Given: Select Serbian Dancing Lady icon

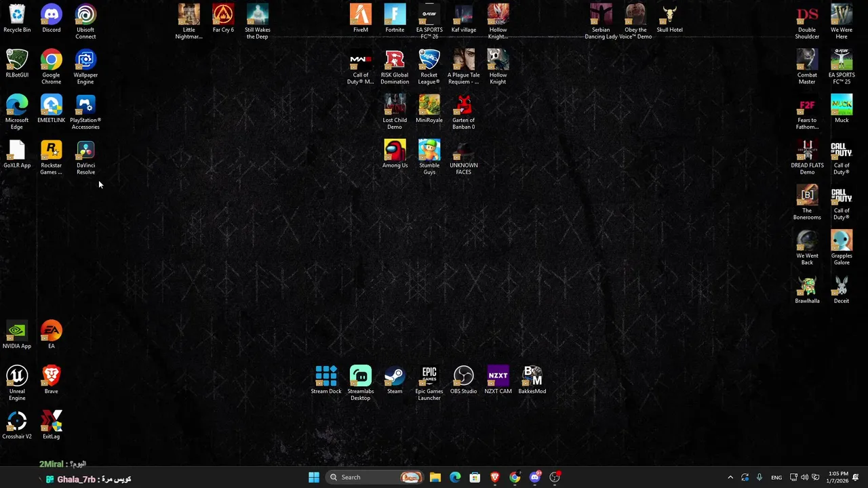Looking at the screenshot, I should point(601,22).
